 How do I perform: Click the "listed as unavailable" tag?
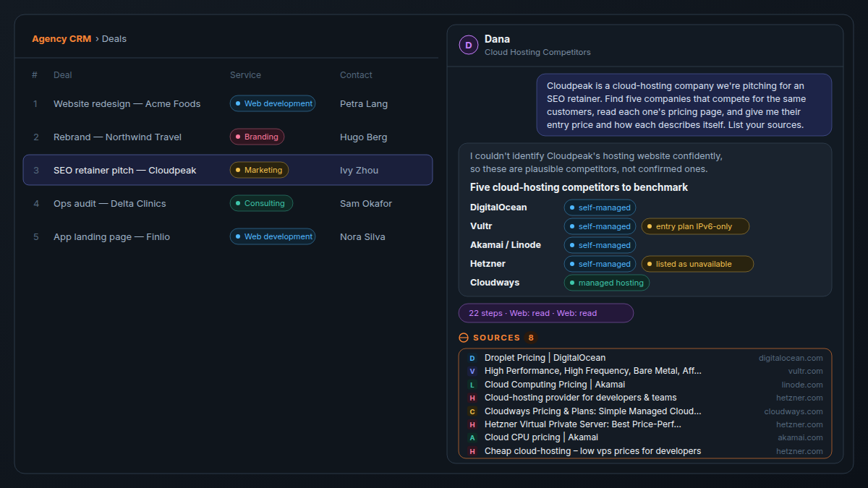pos(697,264)
